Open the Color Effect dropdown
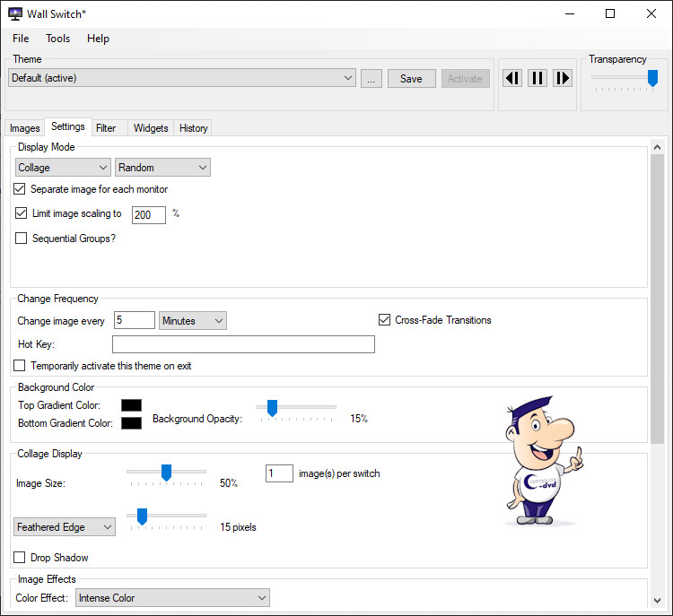 172,598
